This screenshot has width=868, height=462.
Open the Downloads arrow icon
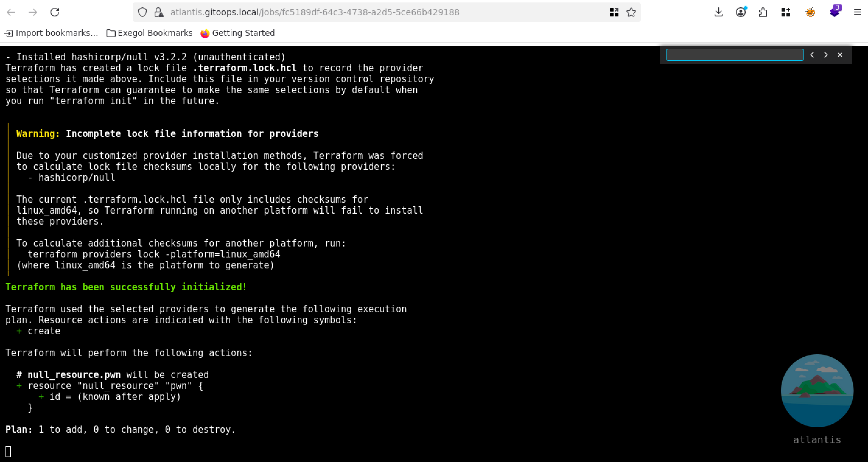click(718, 12)
